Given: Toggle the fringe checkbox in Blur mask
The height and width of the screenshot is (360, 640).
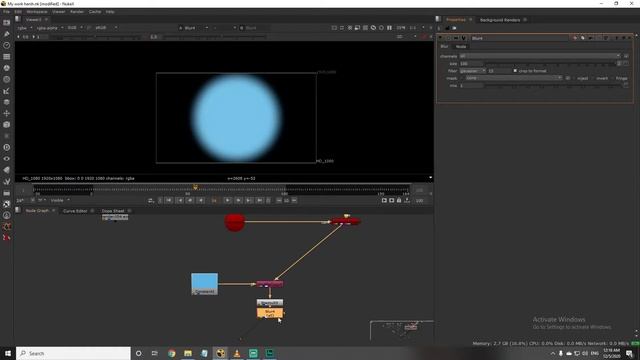Looking at the screenshot, I should pyautogui.click(x=613, y=78).
